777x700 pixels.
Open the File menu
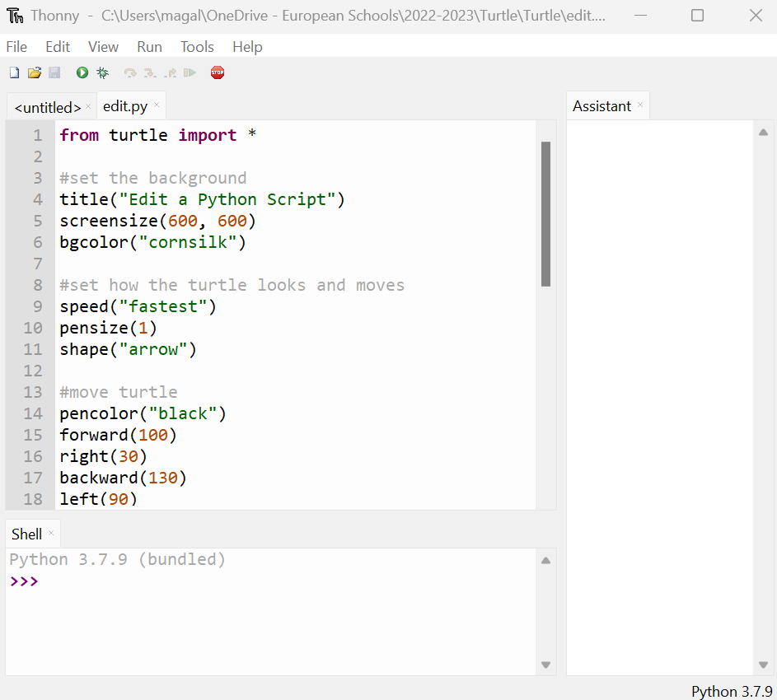(x=16, y=47)
